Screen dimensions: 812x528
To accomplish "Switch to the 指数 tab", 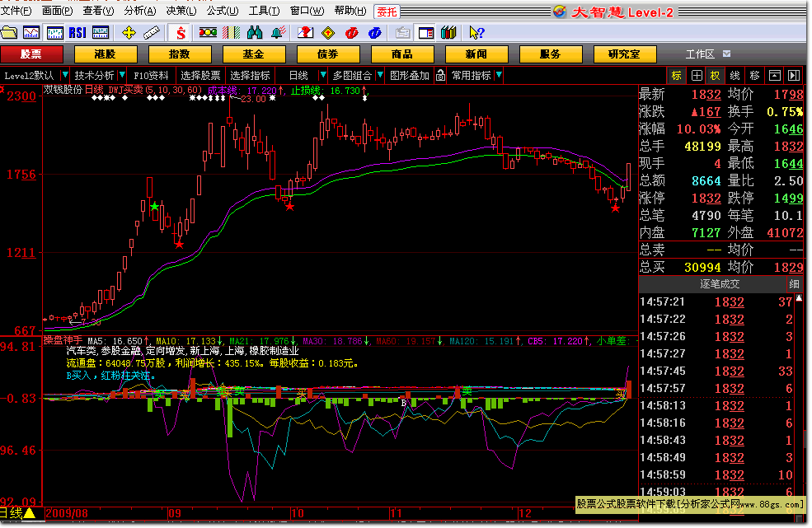I will click(180, 54).
